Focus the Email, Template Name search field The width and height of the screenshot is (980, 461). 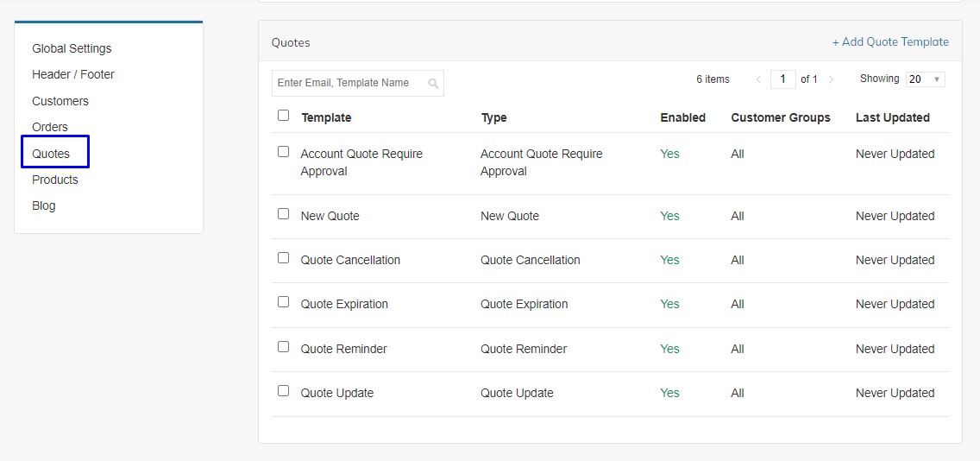click(349, 83)
